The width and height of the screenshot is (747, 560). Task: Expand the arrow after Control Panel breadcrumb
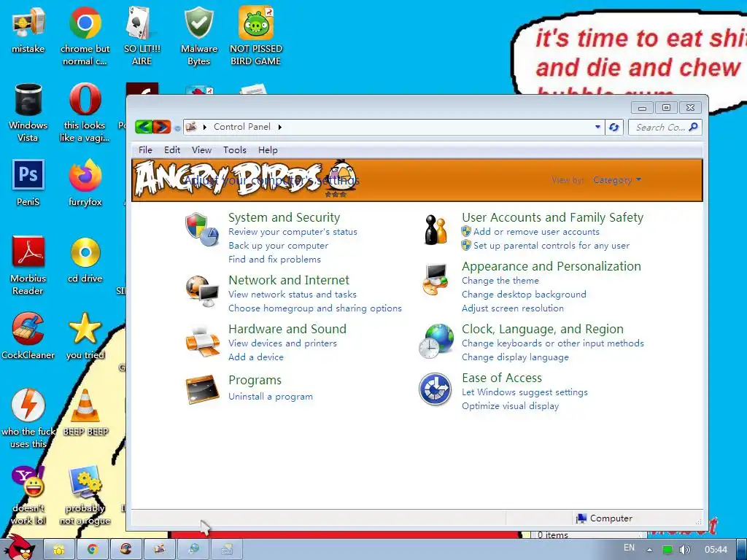coord(279,127)
